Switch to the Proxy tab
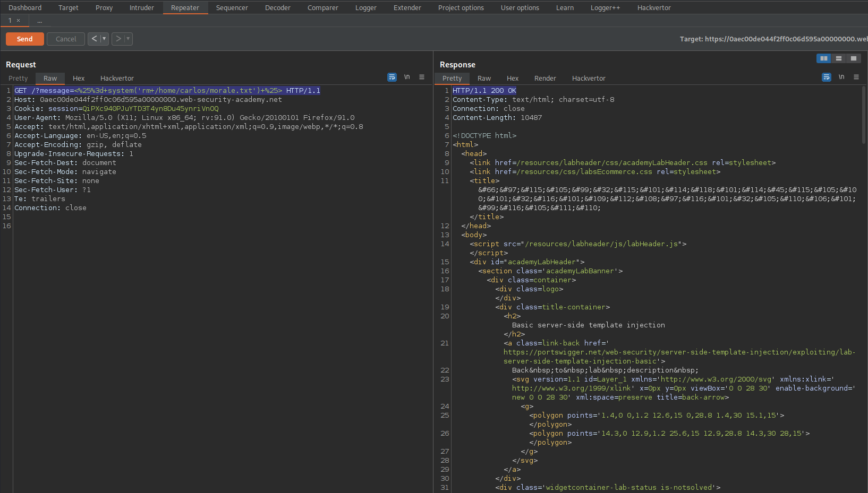Viewport: 868px width, 493px height. tap(104, 7)
